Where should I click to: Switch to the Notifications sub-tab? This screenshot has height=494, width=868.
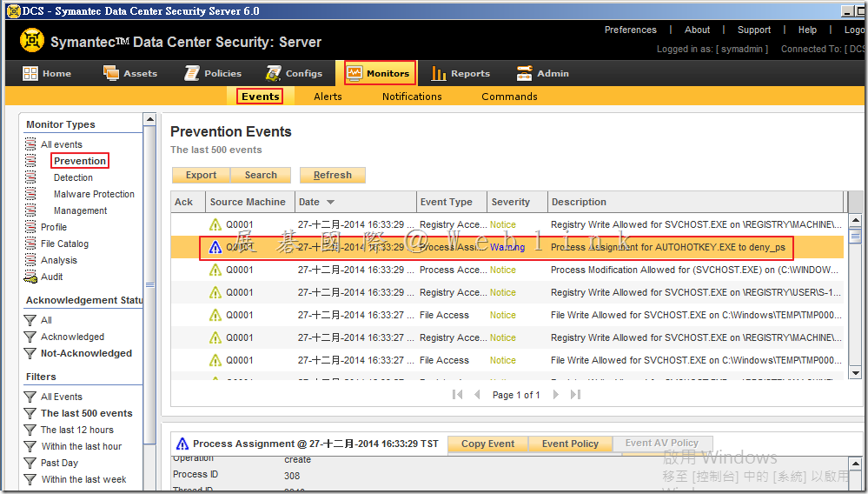(x=412, y=97)
